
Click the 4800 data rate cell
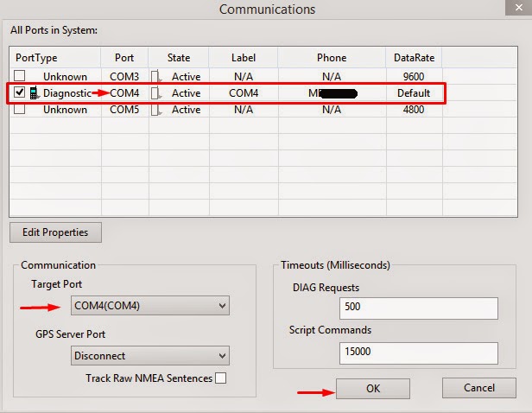click(x=414, y=110)
